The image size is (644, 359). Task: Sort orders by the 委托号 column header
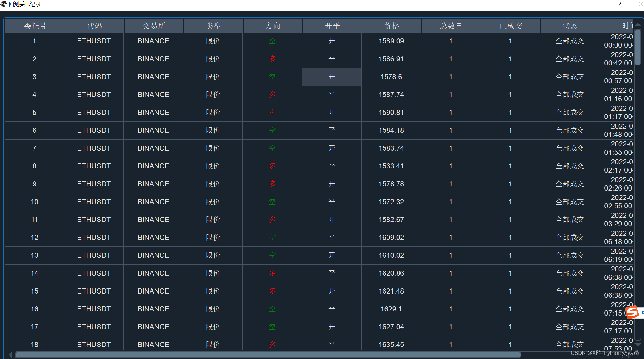click(x=34, y=26)
